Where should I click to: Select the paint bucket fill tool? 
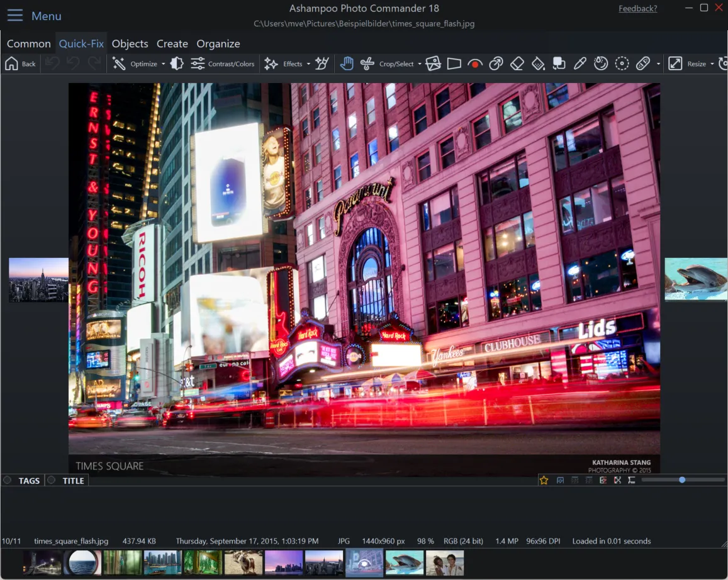[538, 64]
